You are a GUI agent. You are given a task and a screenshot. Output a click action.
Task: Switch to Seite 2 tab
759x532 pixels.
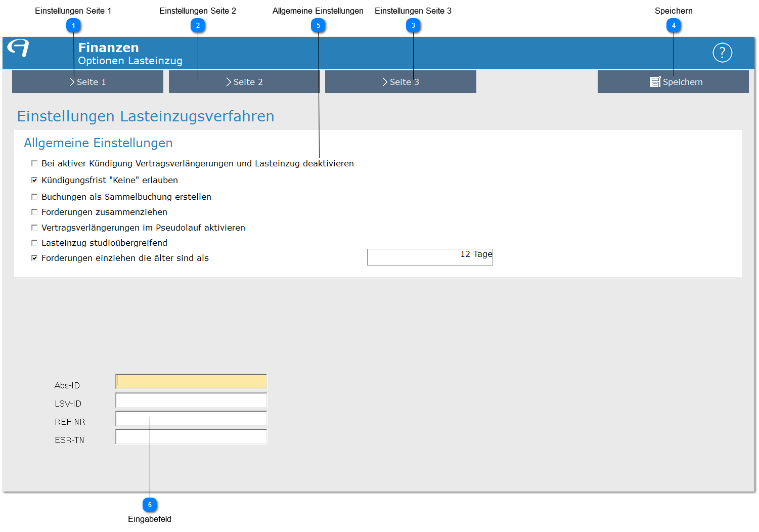[244, 82]
